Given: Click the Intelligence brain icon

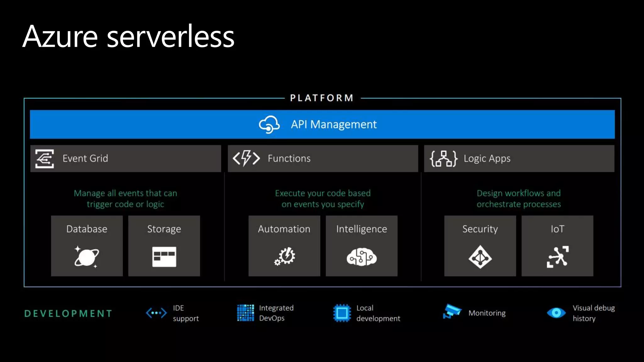Looking at the screenshot, I should [x=362, y=257].
